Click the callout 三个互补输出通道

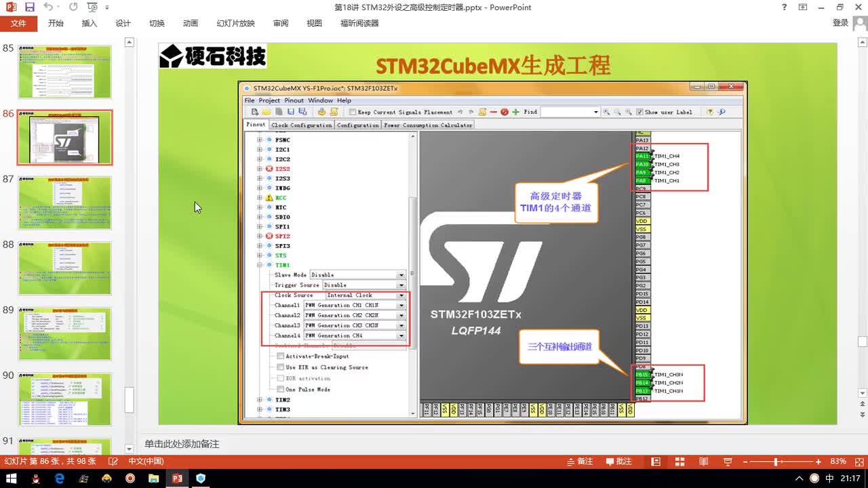point(560,346)
